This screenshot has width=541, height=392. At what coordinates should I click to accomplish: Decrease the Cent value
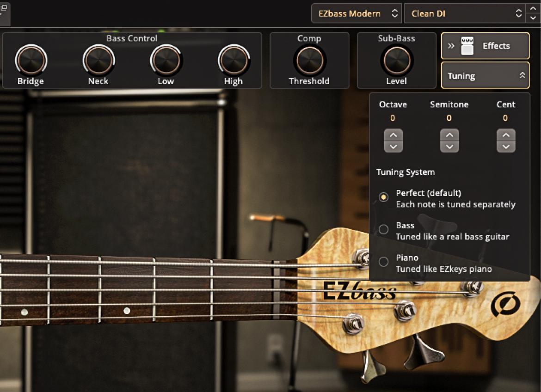(x=506, y=147)
